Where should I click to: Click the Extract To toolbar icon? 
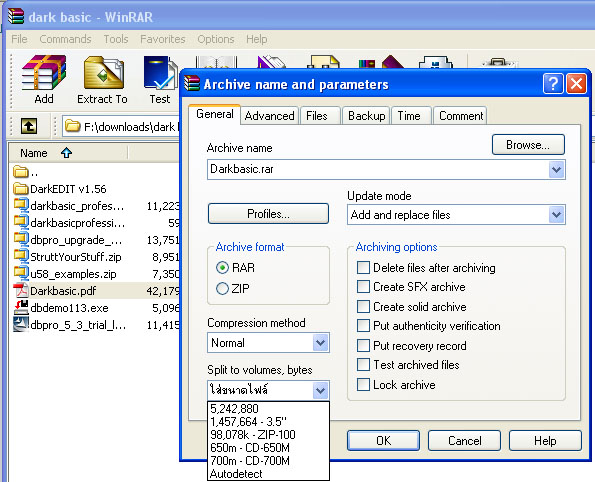[102, 79]
